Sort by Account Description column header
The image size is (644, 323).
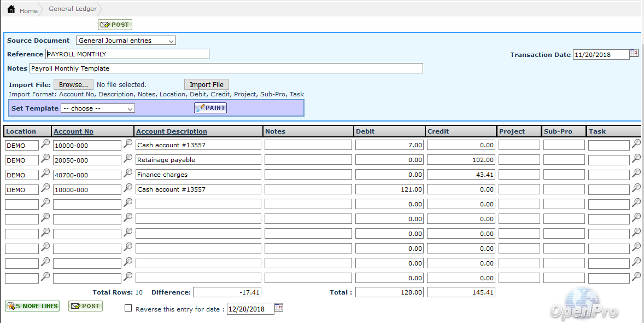[x=172, y=131]
